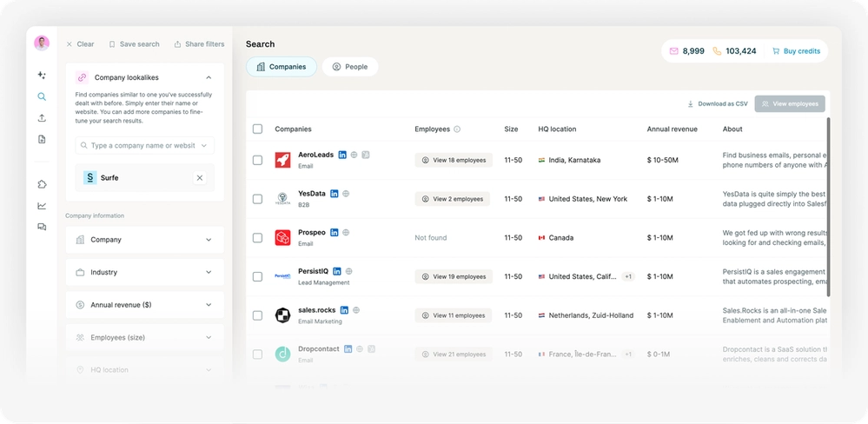The height and width of the screenshot is (424, 868).
Task: Click View 2 employees for YesData
Action: click(x=453, y=199)
